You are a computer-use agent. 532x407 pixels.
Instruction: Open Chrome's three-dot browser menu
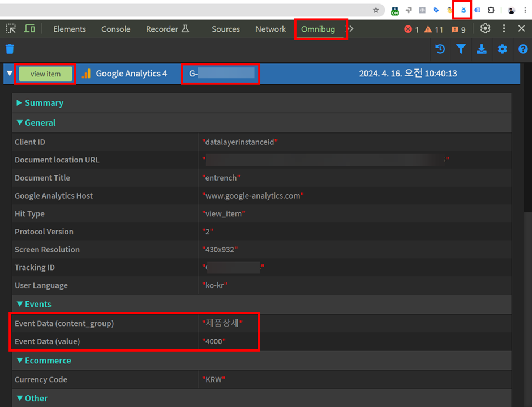pyautogui.click(x=525, y=10)
